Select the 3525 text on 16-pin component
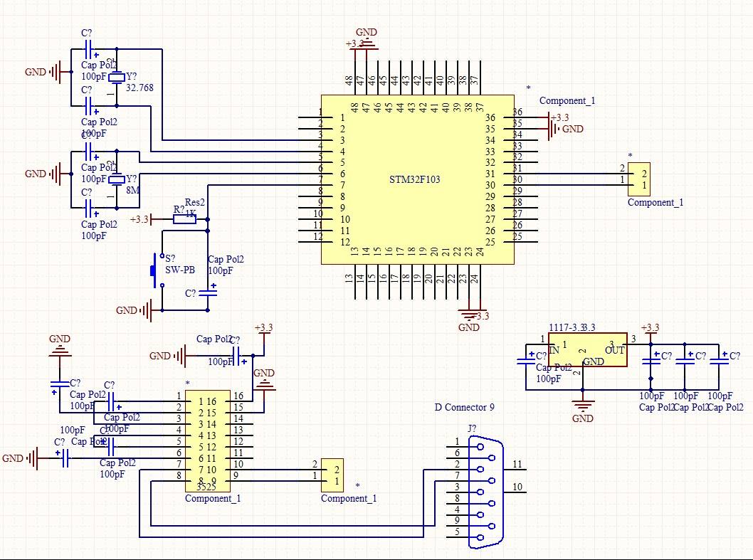This screenshot has width=753, height=560. (x=206, y=487)
